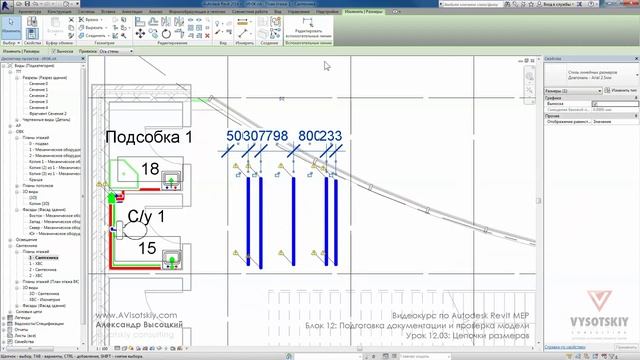Collapse the Графика section in Properties
The height and width of the screenshot is (360, 640).
point(636,98)
